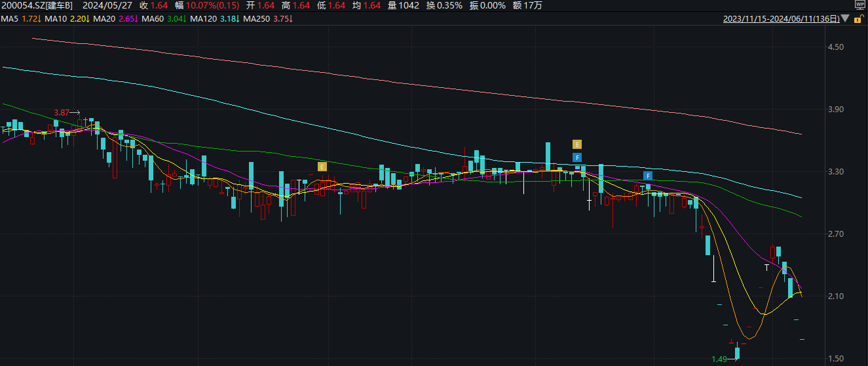Click the blue F marker below the E marker
868x366 pixels.
pyautogui.click(x=576, y=157)
